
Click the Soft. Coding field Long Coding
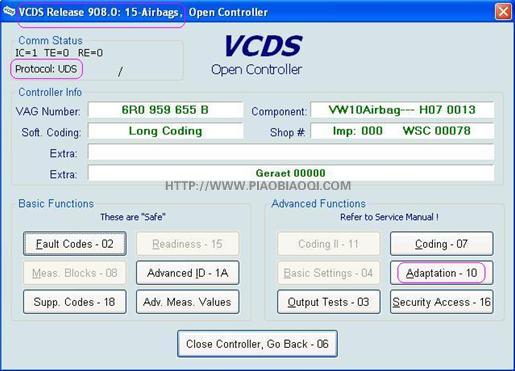[x=166, y=131]
